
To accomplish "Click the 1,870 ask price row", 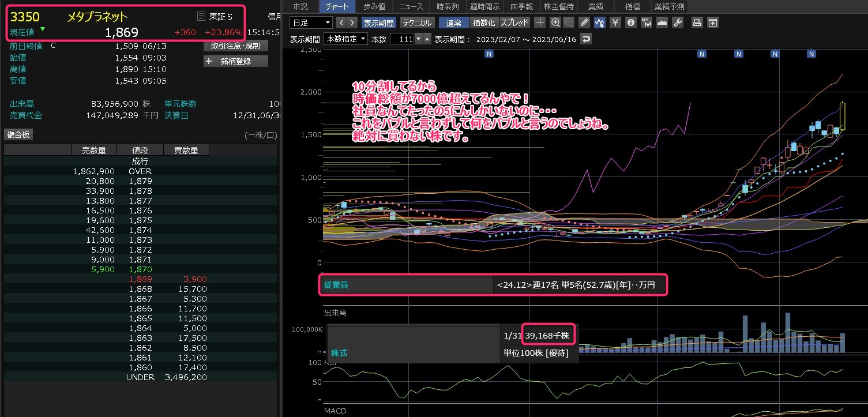I will coord(141,269).
